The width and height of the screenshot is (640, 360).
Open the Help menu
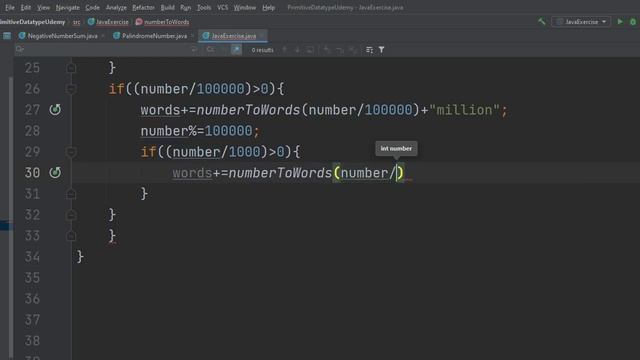(x=268, y=7)
